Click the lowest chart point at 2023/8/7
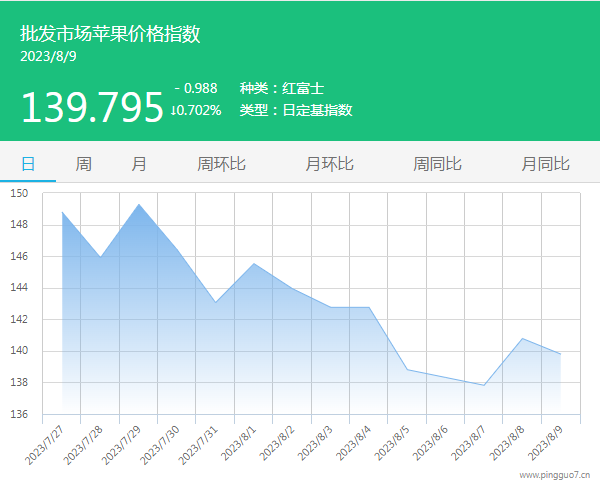600x486 pixels. [484, 385]
